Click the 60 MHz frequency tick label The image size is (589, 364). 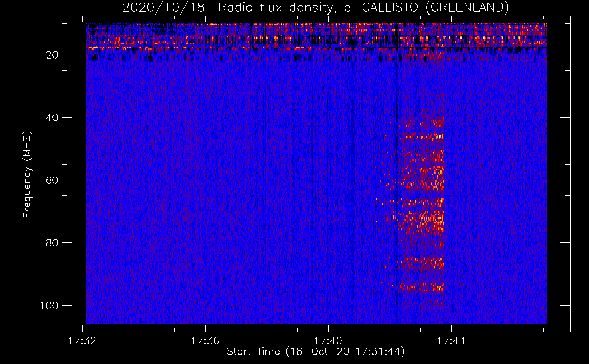point(52,180)
